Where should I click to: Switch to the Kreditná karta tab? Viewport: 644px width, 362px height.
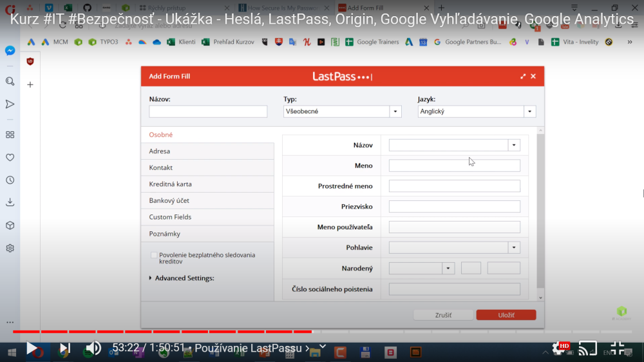[171, 184]
